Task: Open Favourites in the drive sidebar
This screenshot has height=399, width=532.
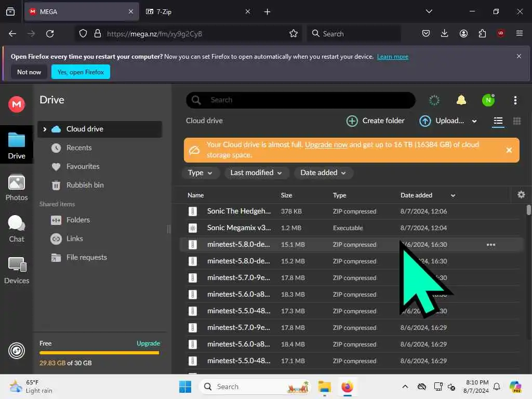Action: [x=83, y=167]
